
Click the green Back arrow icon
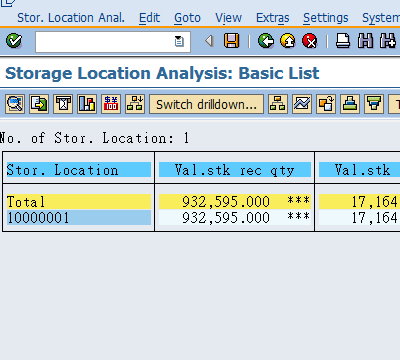tap(266, 41)
